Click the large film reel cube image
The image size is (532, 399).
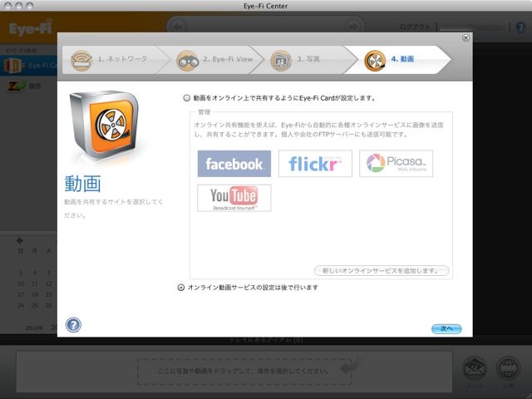pos(104,126)
